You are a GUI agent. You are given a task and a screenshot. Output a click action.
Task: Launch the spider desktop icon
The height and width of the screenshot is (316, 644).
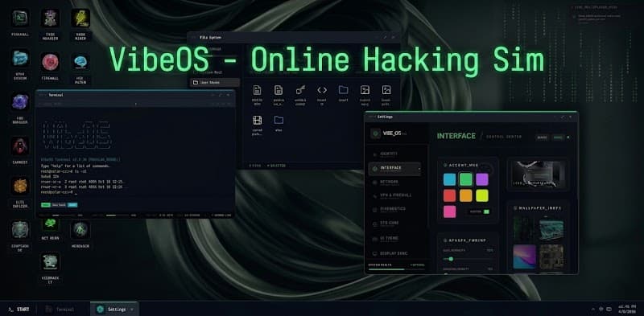[80, 230]
